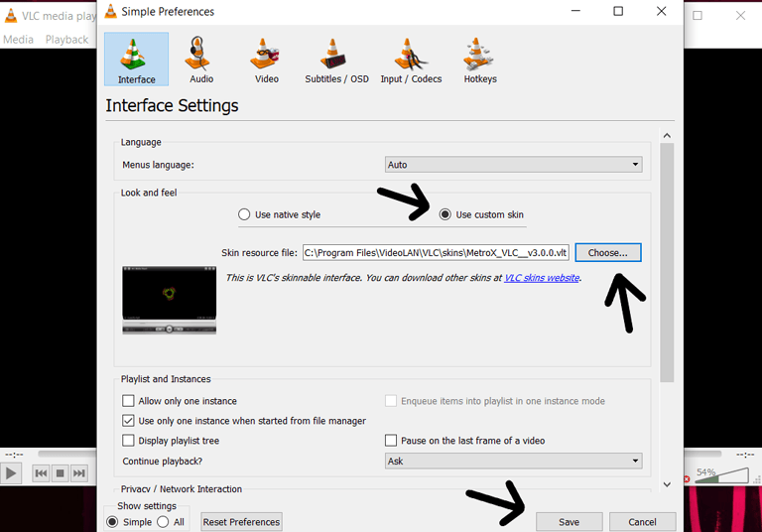Maximize the Simple Preferences window
Viewport: 762px width, 532px height.
618,11
